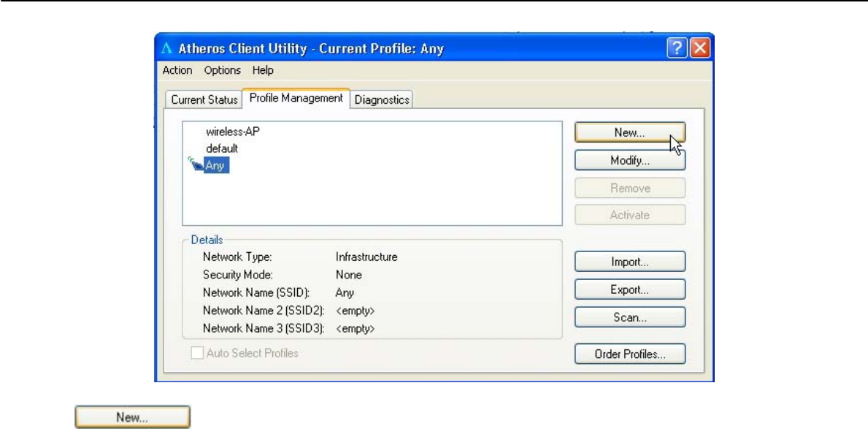Open the title bar help question mark
Screen dimensions: 868x429
click(x=677, y=49)
